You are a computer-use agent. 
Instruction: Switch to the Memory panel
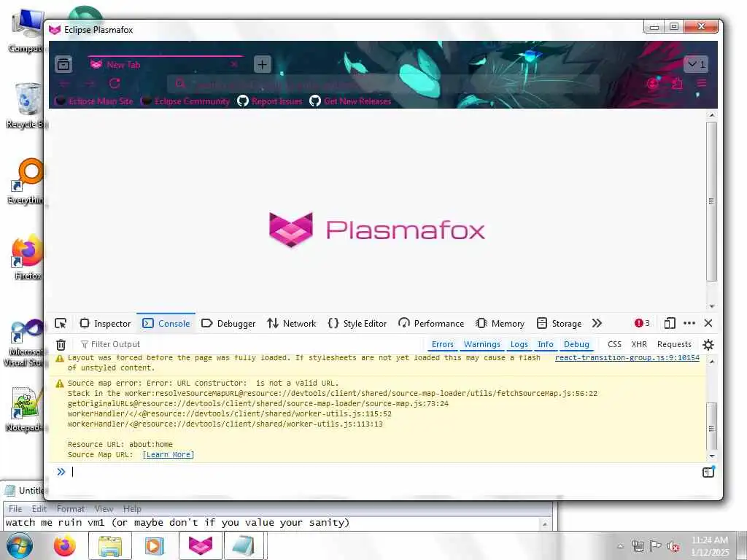pyautogui.click(x=500, y=323)
